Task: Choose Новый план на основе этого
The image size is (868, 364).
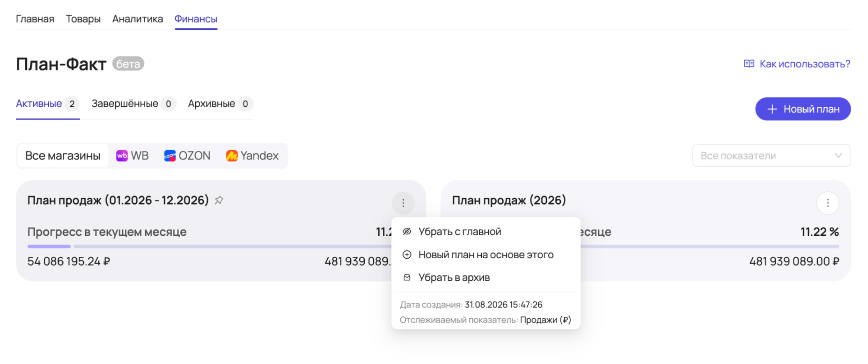Action: click(486, 255)
